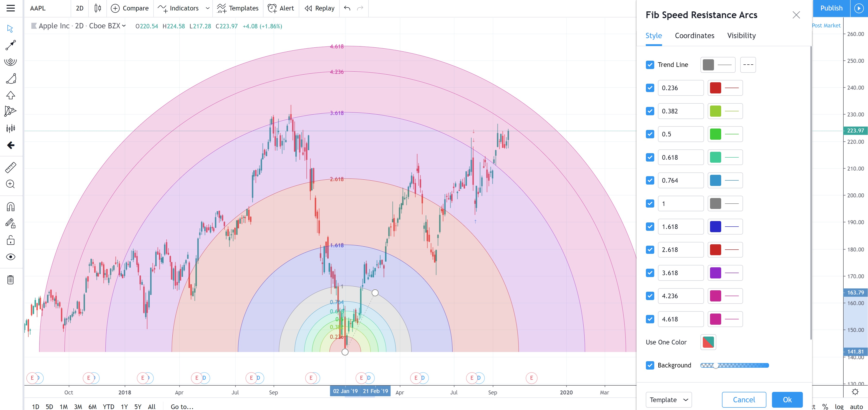Click the undo arrow in toolbar
868x410 pixels.
[x=347, y=8]
